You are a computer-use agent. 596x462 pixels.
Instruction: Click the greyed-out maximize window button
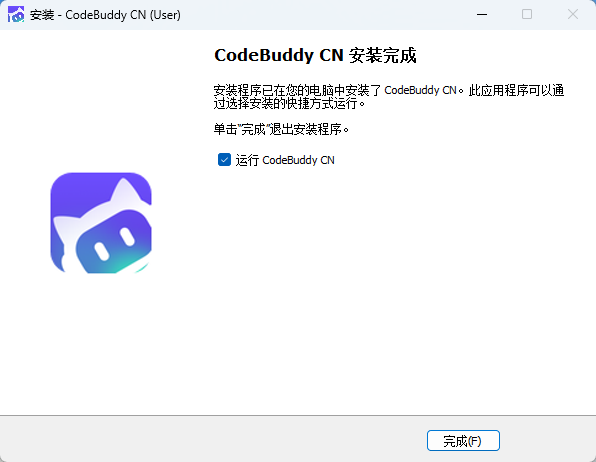pyautogui.click(x=527, y=14)
